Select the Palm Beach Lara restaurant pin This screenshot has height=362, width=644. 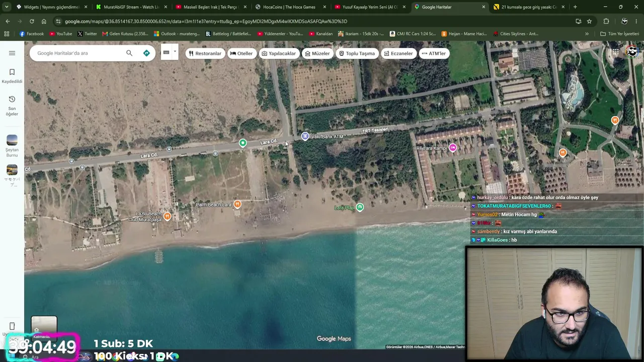(x=237, y=204)
